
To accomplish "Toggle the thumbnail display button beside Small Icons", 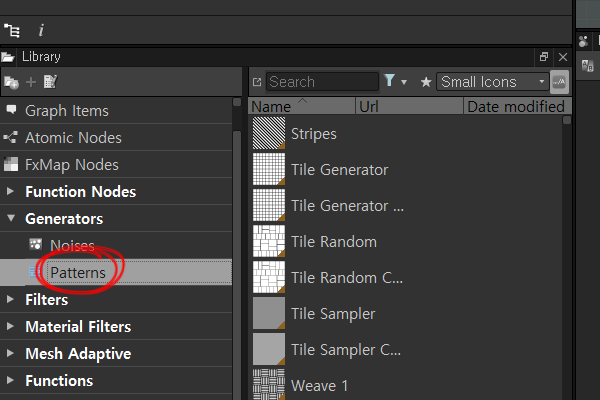I will 559,82.
